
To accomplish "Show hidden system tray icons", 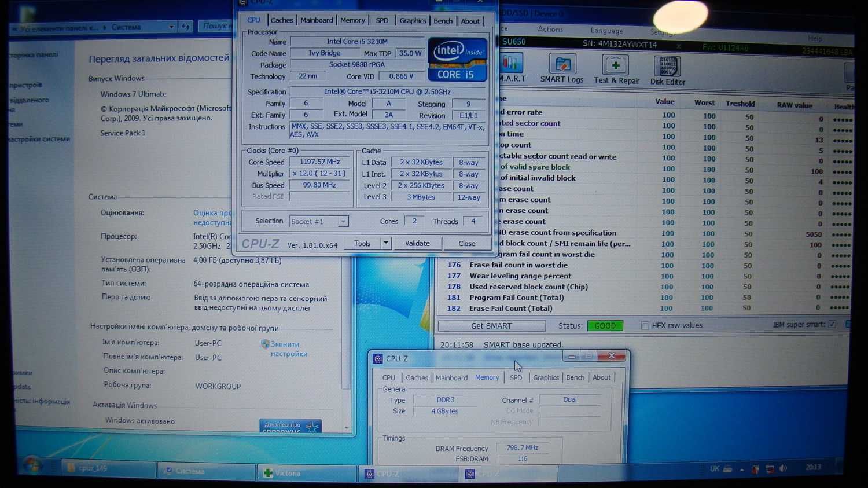I will tap(742, 469).
